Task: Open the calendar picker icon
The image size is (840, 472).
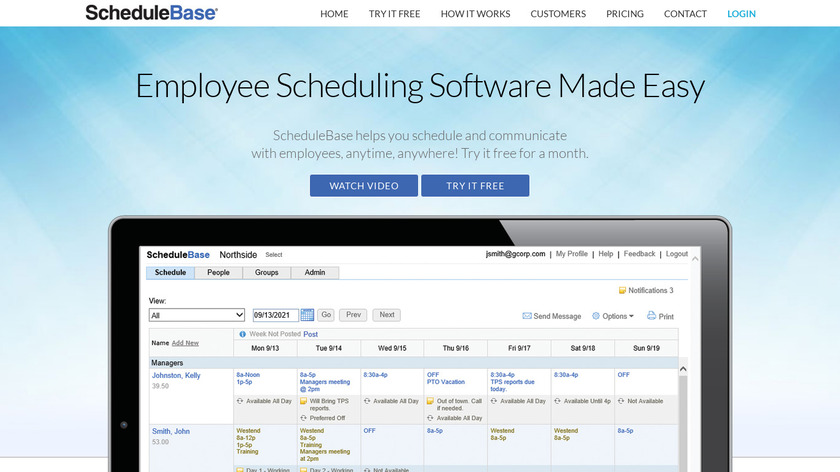Action: click(x=307, y=315)
